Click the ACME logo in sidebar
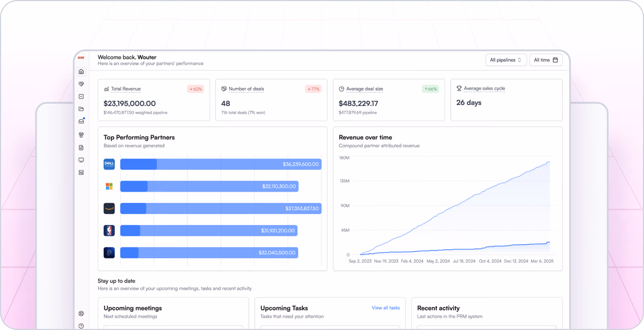This screenshot has width=644, height=330. coord(81,58)
